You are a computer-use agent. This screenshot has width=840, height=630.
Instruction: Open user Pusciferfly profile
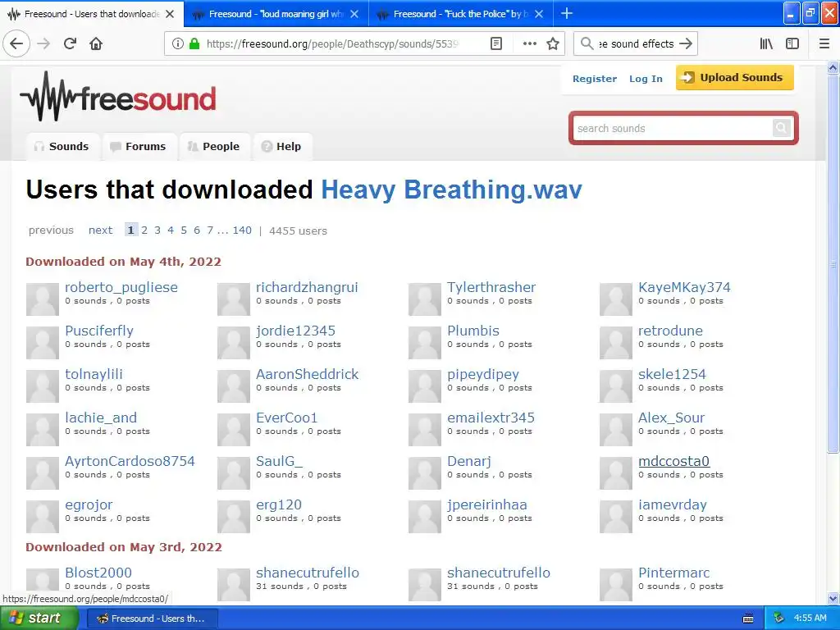[x=99, y=331]
